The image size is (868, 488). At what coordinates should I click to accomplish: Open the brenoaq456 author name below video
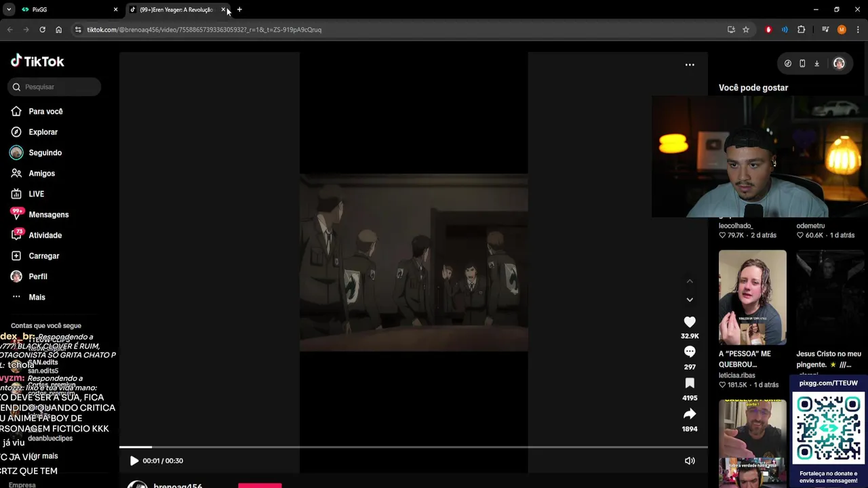(x=178, y=485)
